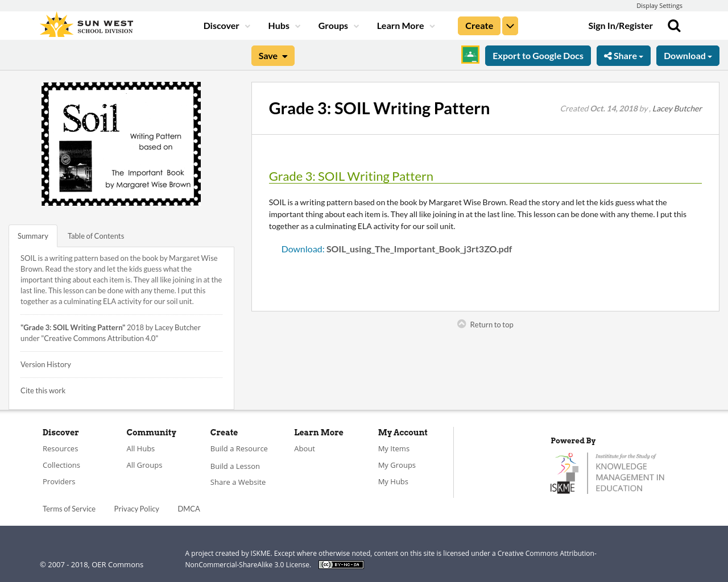Viewport: 728px width, 582px height.
Task: Open Display Settings
Action: [x=659, y=5]
